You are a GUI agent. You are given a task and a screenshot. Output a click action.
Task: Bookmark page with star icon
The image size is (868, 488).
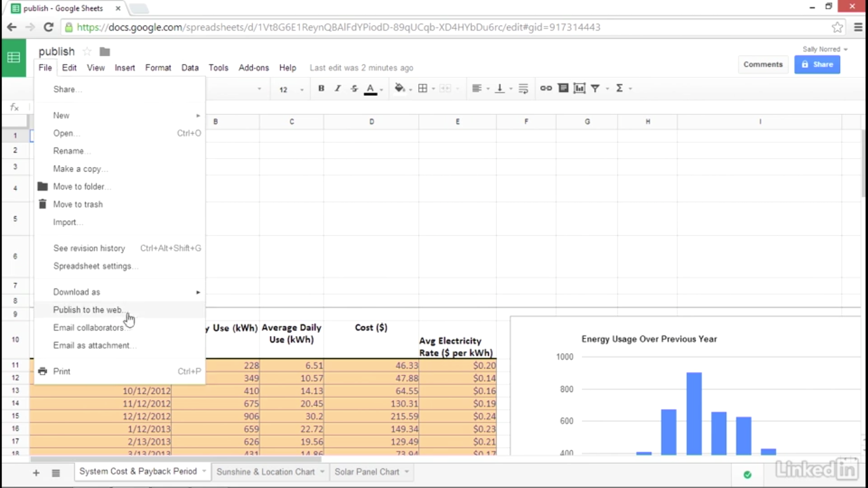coord(837,27)
